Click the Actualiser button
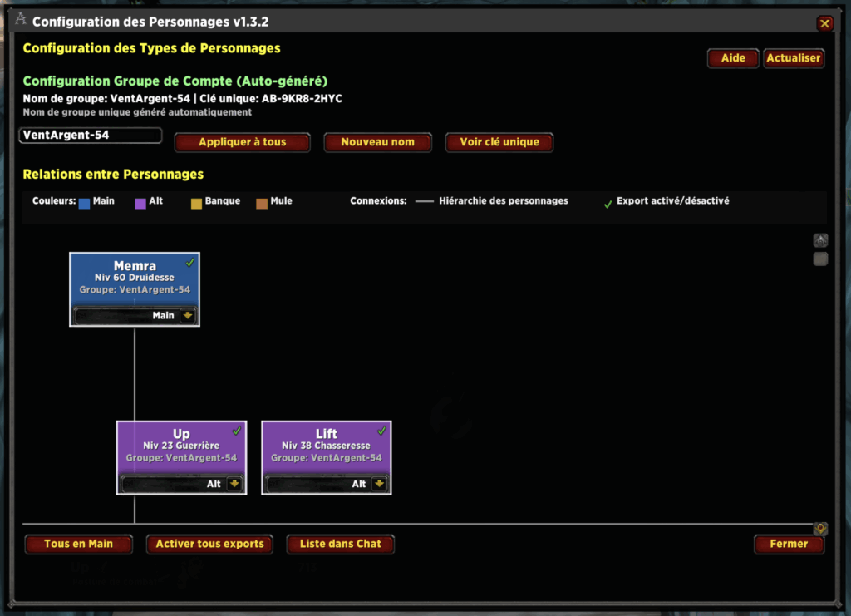The image size is (851, 616). click(x=793, y=58)
